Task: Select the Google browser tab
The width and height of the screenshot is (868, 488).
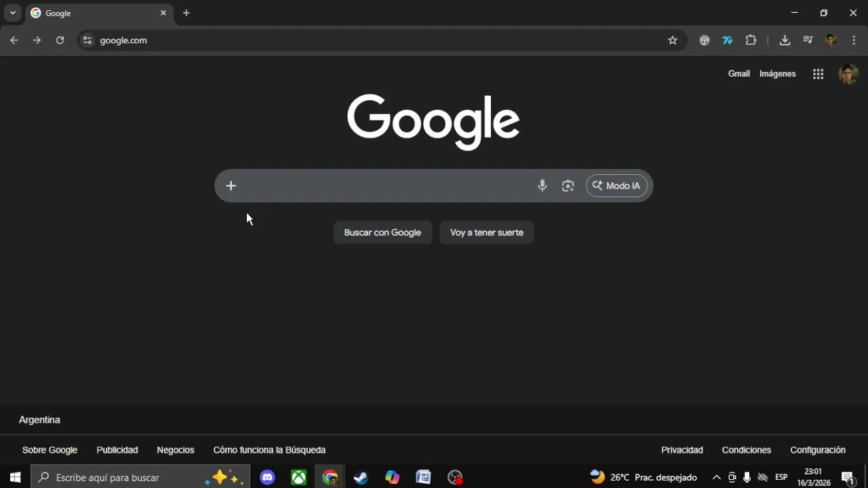Action: (x=99, y=13)
